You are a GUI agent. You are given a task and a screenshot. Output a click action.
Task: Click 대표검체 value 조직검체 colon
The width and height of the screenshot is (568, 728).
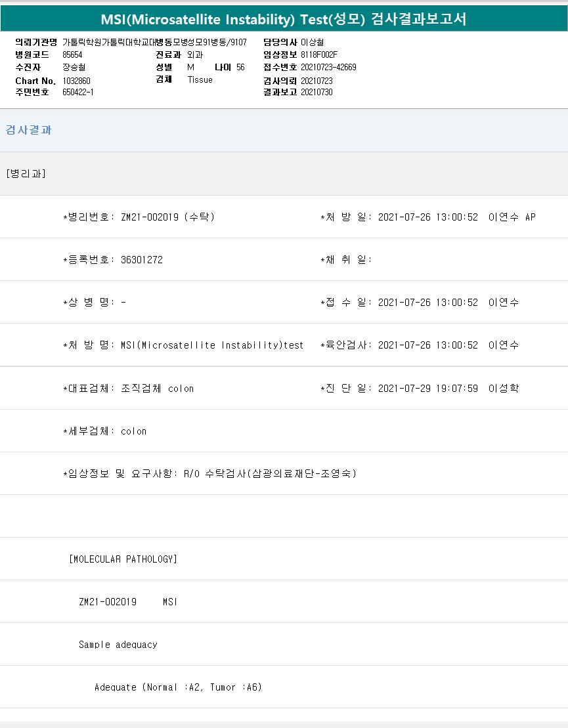(x=157, y=388)
